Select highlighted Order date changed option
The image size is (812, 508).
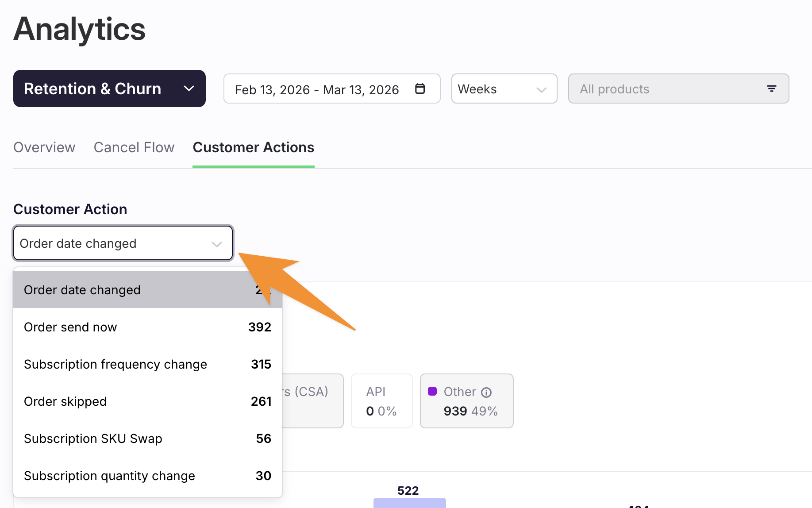133,290
